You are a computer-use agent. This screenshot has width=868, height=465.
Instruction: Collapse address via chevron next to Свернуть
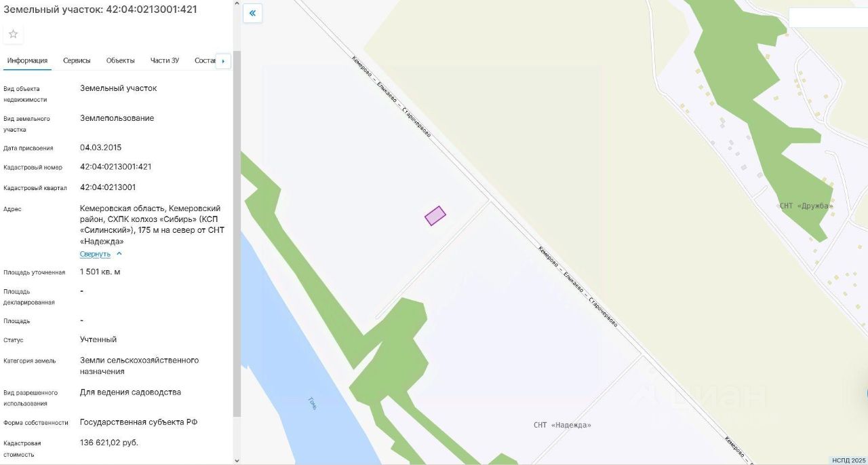click(119, 254)
